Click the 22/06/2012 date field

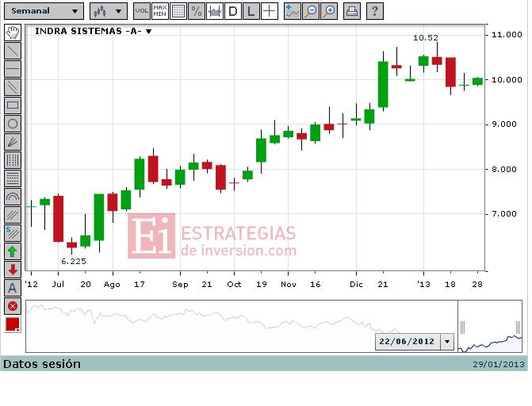click(x=408, y=342)
